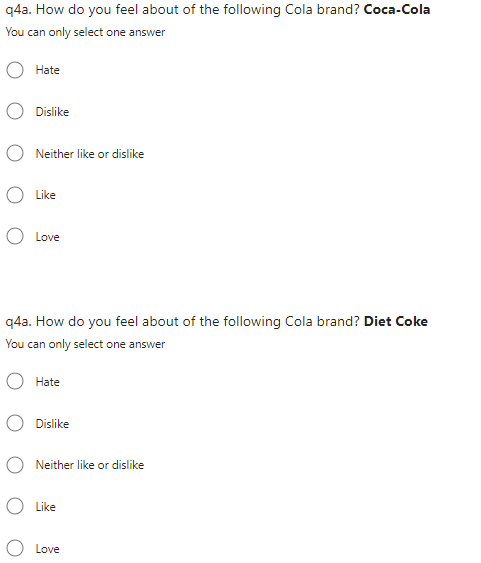
Task: Select Like for Coca-Cola
Action: [x=15, y=195]
